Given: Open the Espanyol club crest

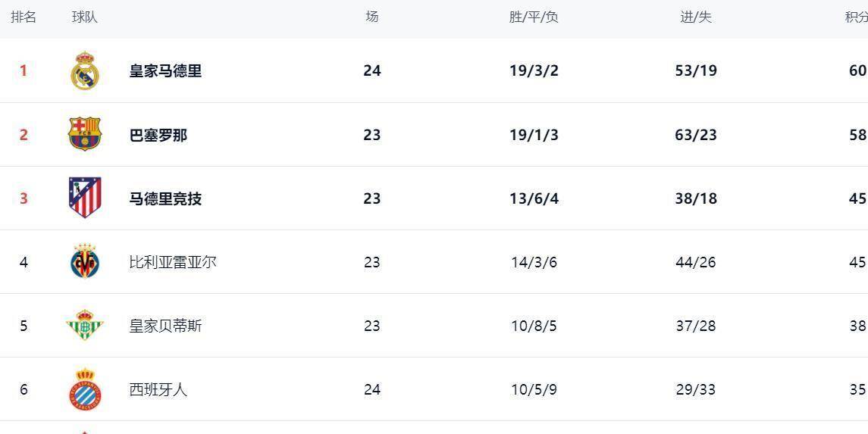Looking at the screenshot, I should tap(85, 389).
